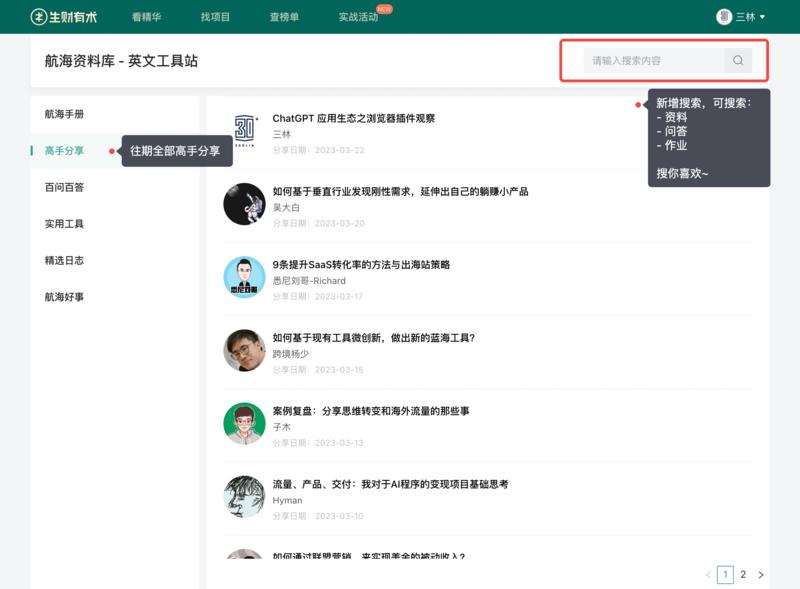Open the 三林 account dropdown
Screen dimensions: 800x589
[750, 15]
